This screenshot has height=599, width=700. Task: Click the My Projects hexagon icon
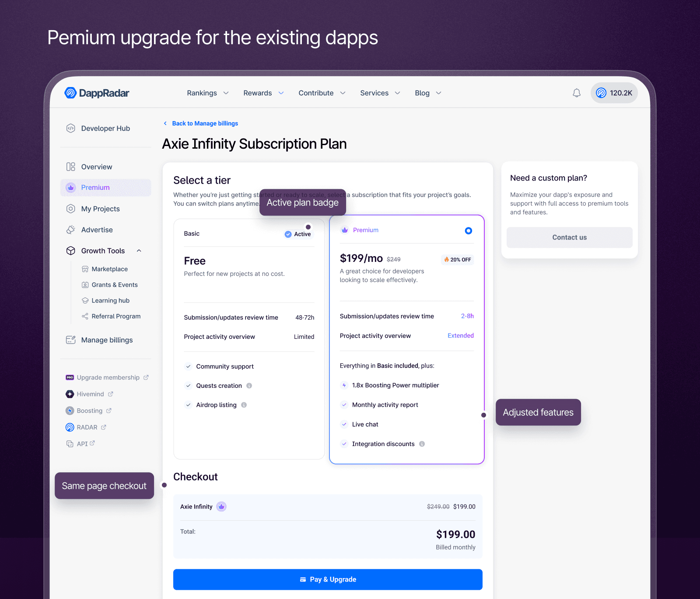tap(70, 209)
